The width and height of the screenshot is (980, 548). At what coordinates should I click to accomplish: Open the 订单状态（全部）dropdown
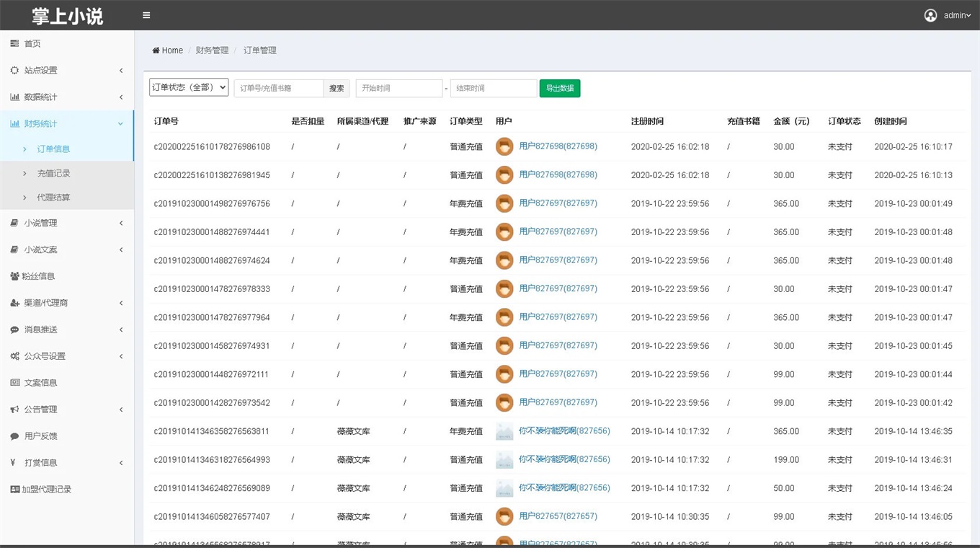point(189,87)
